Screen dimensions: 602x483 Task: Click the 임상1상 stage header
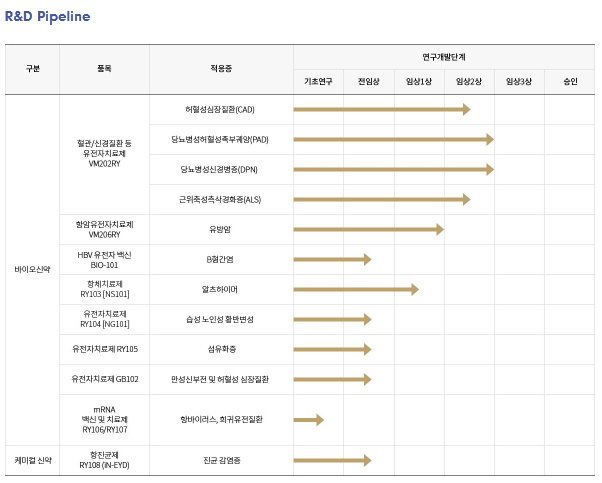(x=419, y=81)
